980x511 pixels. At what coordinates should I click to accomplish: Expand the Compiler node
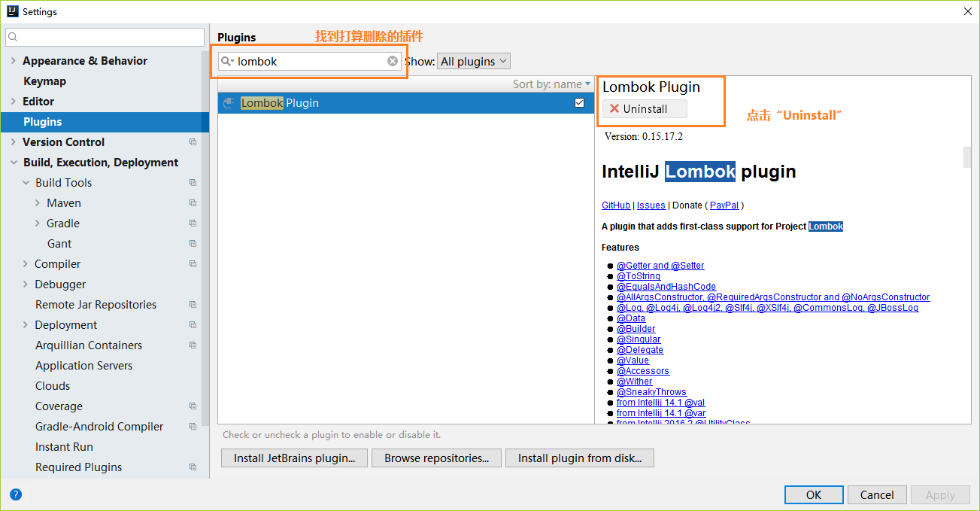[26, 264]
